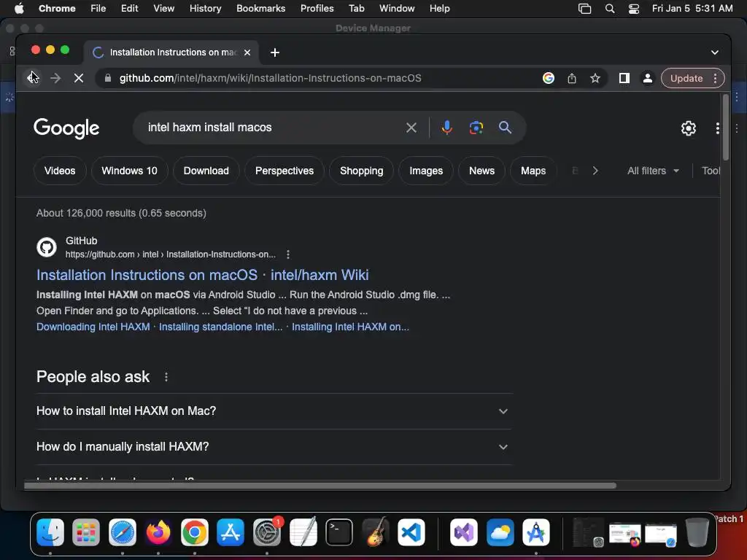The image size is (747, 560).
Task: Click the Chrome back arrow button
Action: coord(32,78)
